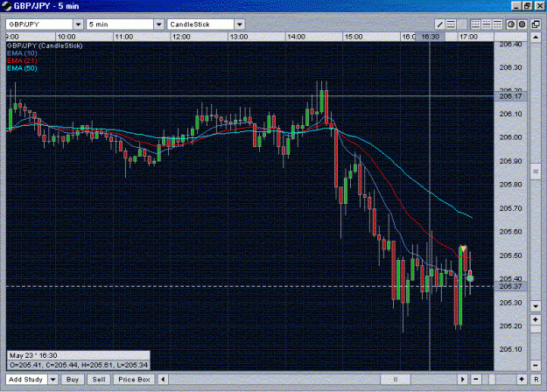Click the Sell button
This screenshot has width=547, height=392.
(x=99, y=379)
